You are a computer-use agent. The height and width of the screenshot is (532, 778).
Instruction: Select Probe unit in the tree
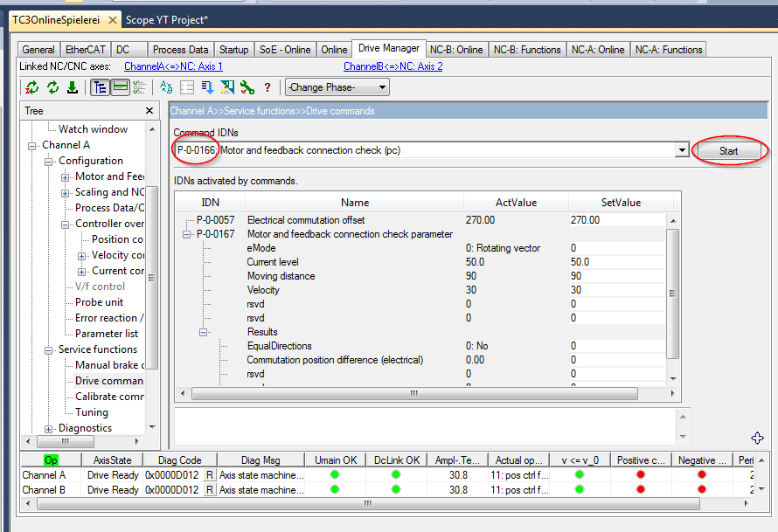pos(99,302)
